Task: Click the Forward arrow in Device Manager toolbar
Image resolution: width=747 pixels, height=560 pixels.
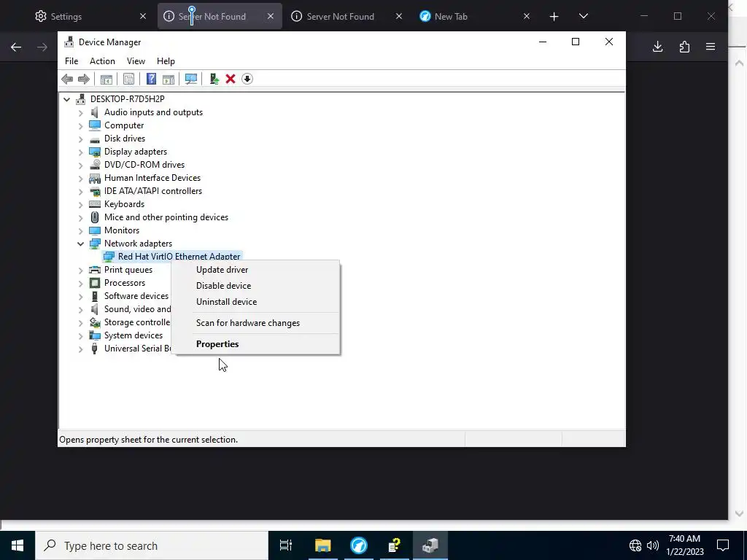Action: [x=83, y=79]
